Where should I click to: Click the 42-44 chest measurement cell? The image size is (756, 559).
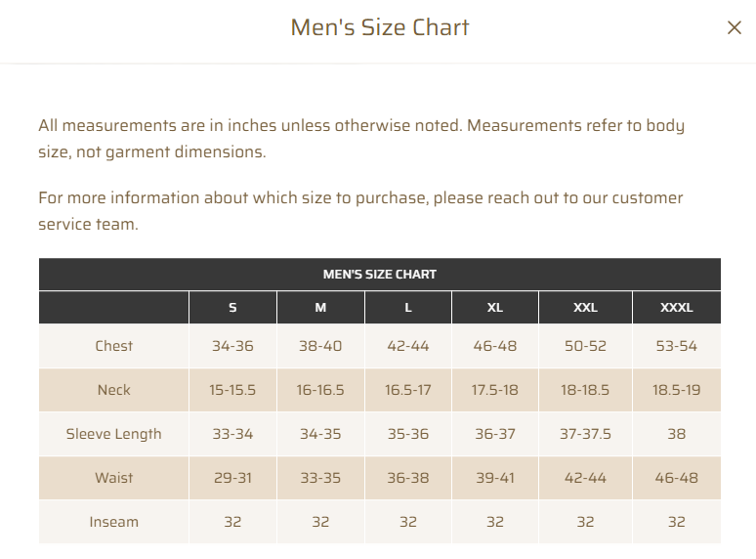tap(408, 346)
